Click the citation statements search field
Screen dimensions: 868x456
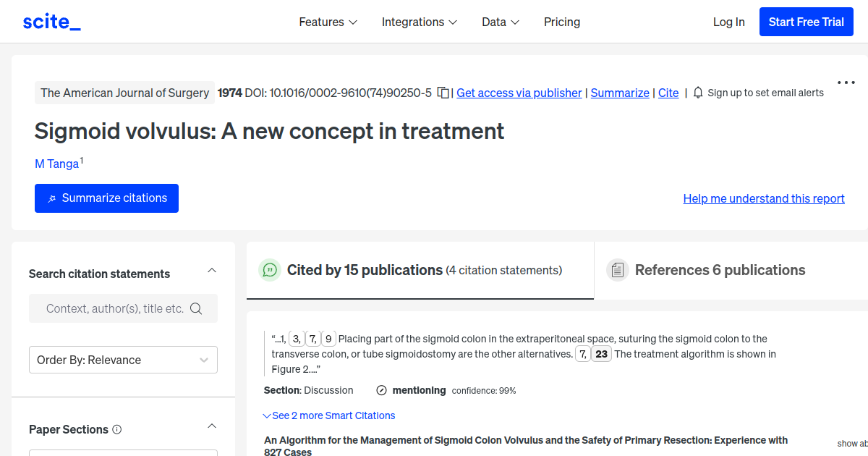(116, 308)
